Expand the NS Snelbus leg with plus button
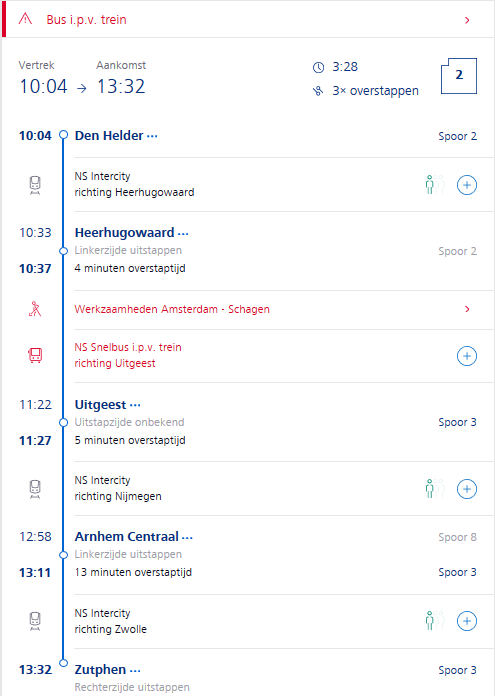The height and width of the screenshot is (696, 495). pos(467,356)
